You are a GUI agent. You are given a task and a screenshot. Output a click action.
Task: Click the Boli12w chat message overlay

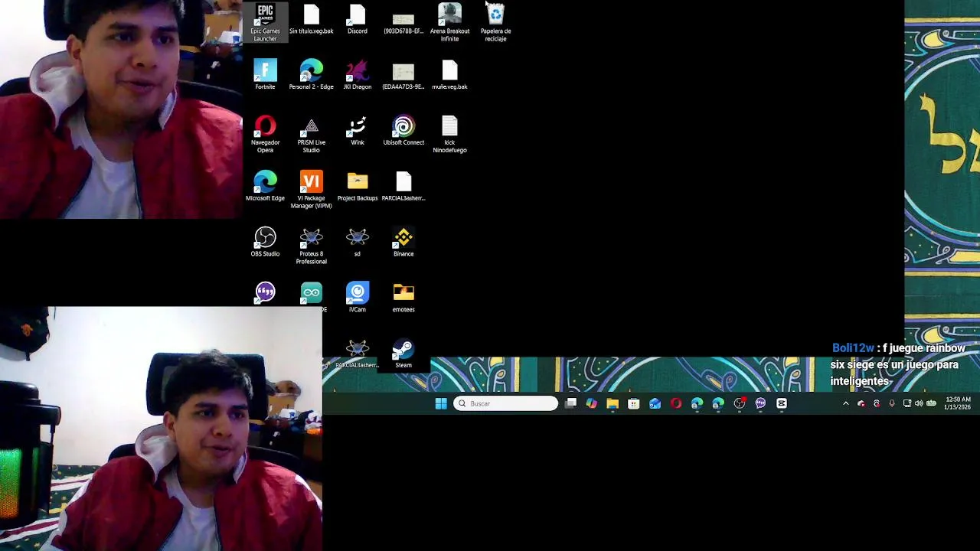pos(898,364)
